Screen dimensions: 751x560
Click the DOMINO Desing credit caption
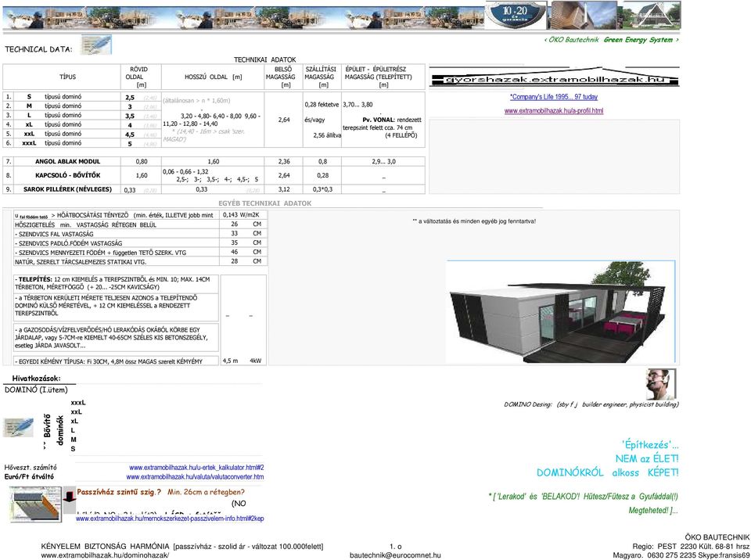(x=591, y=404)
